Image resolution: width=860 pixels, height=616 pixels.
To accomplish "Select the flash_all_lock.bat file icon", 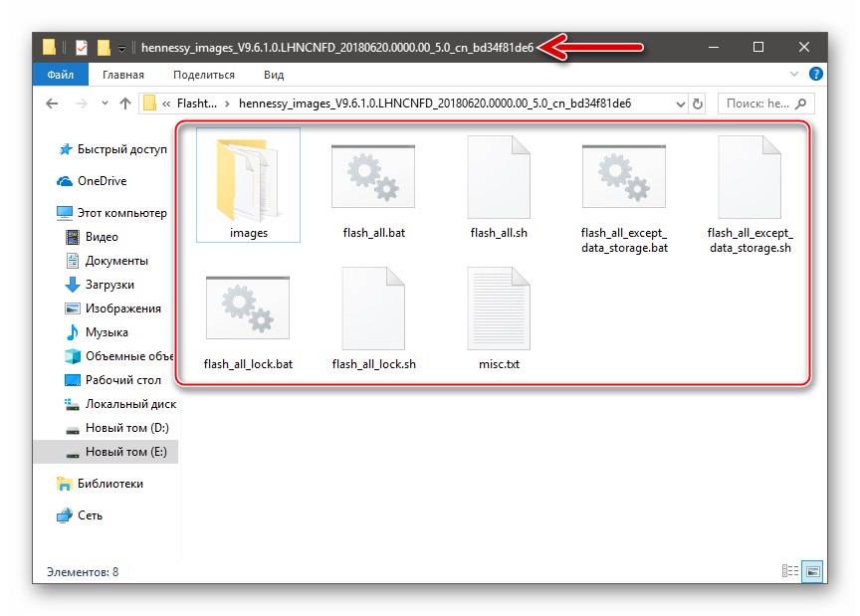I will 248,308.
